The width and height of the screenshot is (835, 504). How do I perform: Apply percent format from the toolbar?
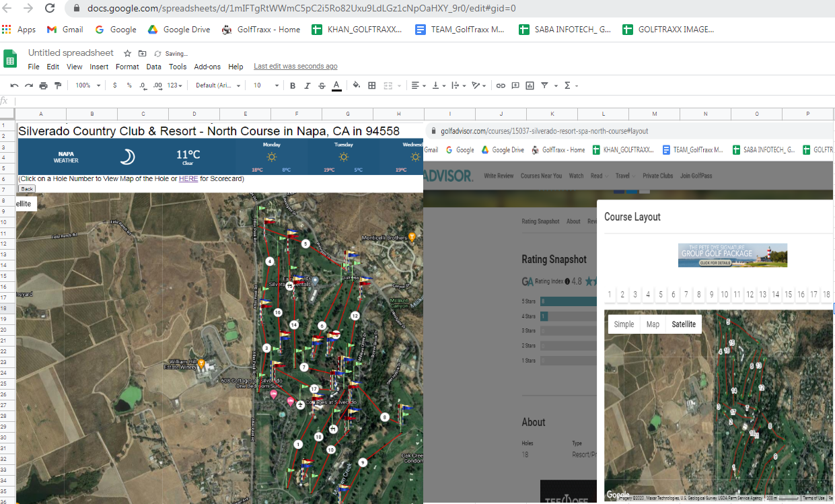point(129,85)
